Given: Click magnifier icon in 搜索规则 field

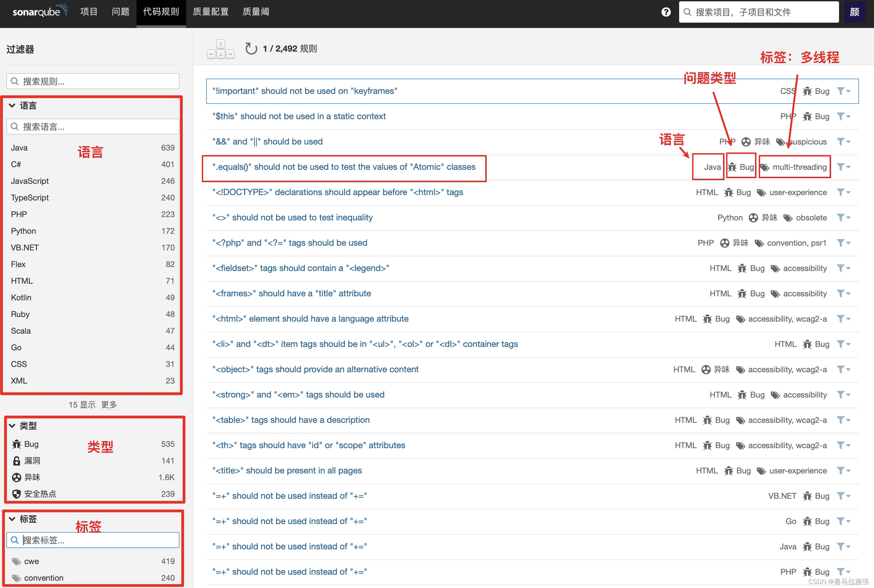Looking at the screenshot, I should click(14, 81).
